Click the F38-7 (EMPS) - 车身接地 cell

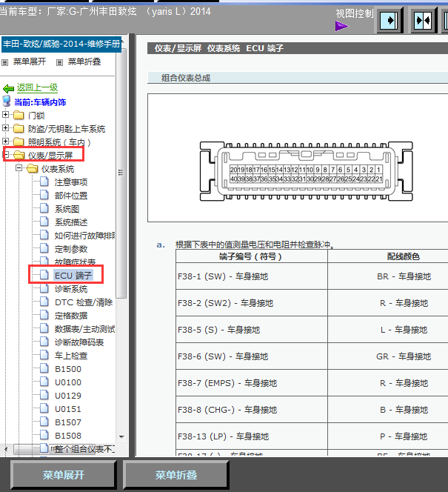(x=252, y=383)
